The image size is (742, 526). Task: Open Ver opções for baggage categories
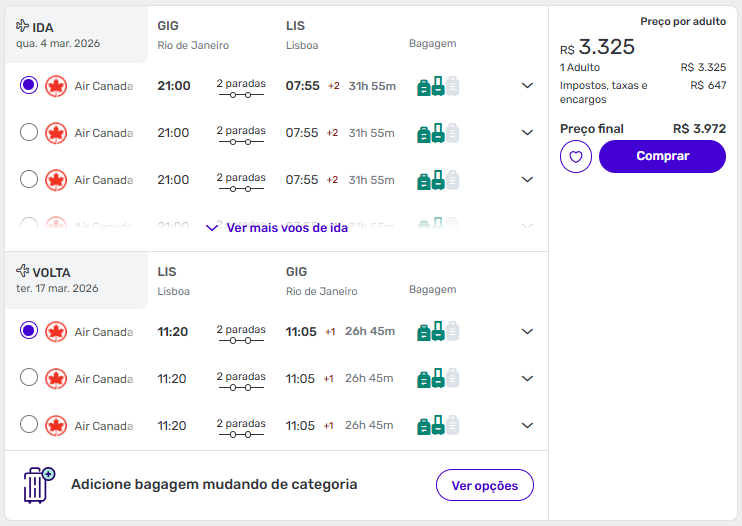pos(485,485)
